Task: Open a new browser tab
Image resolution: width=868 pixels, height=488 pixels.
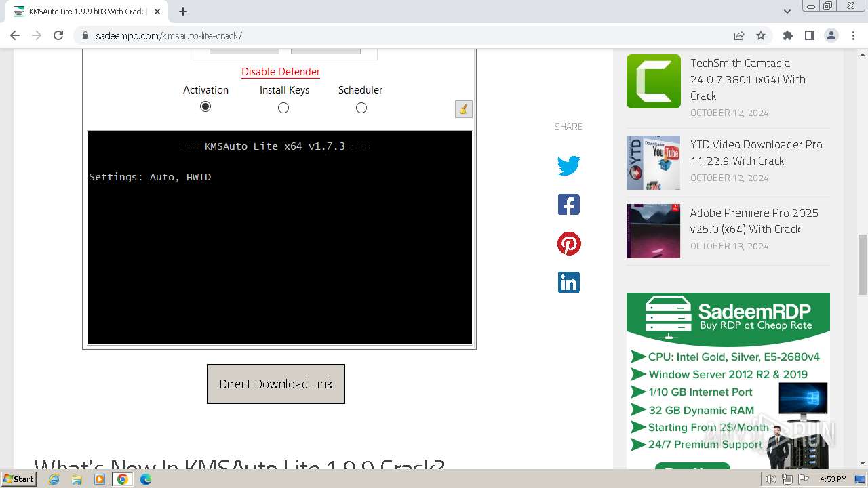Action: tap(183, 12)
